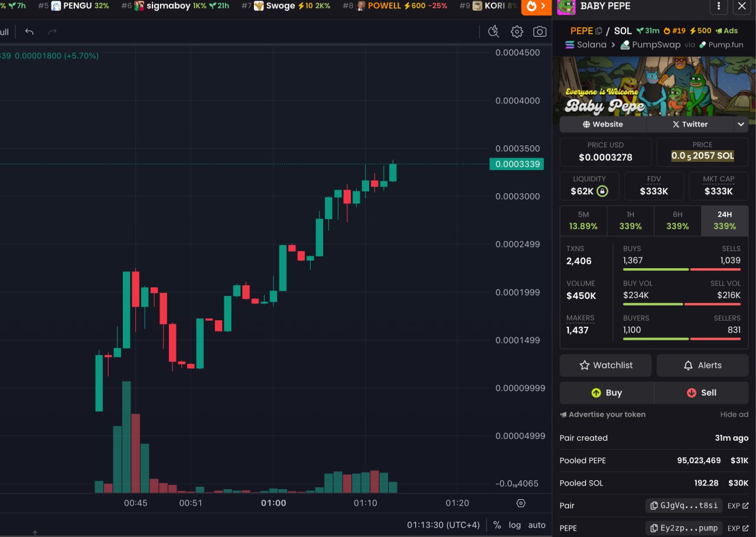Set up Alerts for this pair
756x537 pixels.
(x=702, y=365)
